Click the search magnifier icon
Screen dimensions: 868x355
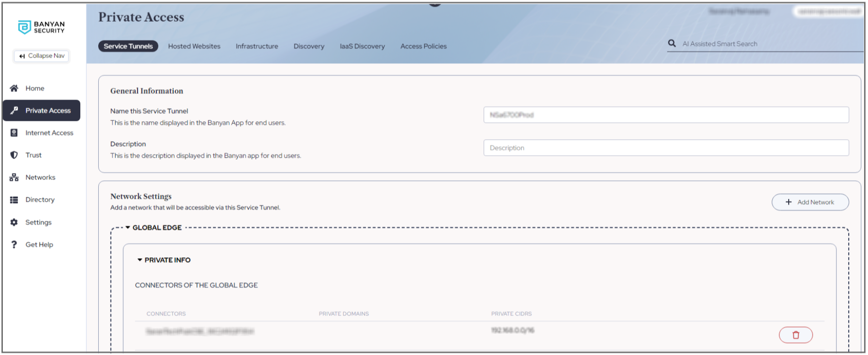point(672,43)
